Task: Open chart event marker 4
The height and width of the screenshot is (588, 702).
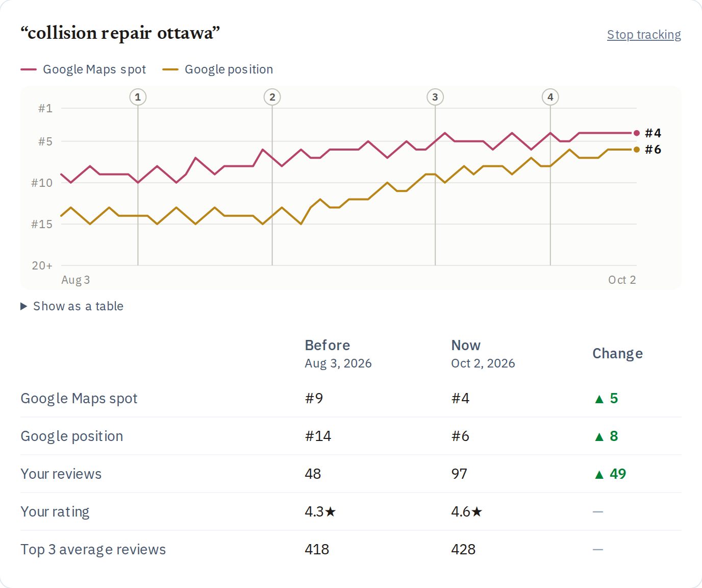Action: click(x=550, y=97)
